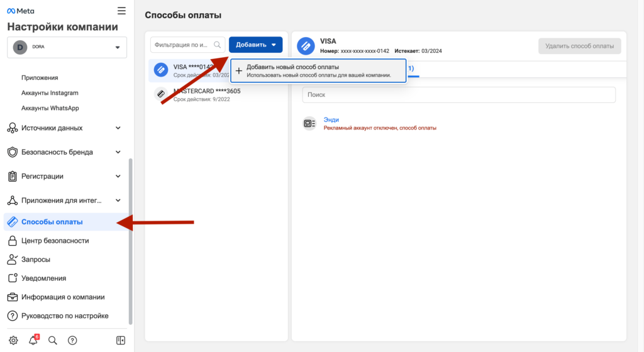Select the MASTERCARD ****3605 payment method
The image size is (644, 352).
[x=206, y=94]
